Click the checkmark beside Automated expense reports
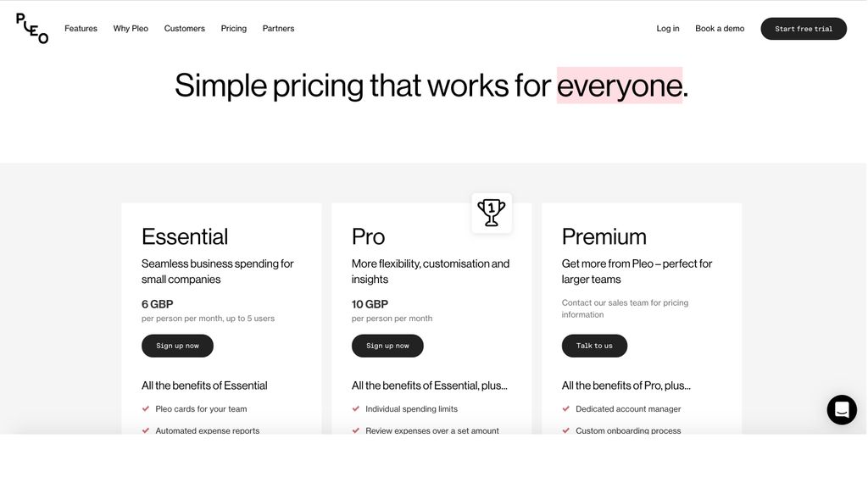The height and width of the screenshot is (488, 868). click(x=144, y=430)
